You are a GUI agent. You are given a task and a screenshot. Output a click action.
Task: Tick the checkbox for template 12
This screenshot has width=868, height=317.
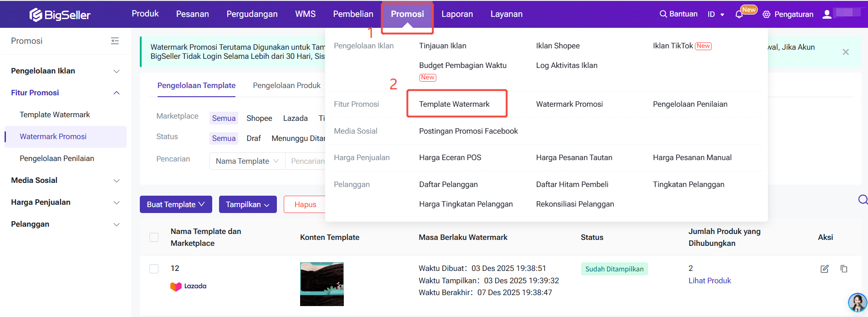(x=154, y=269)
